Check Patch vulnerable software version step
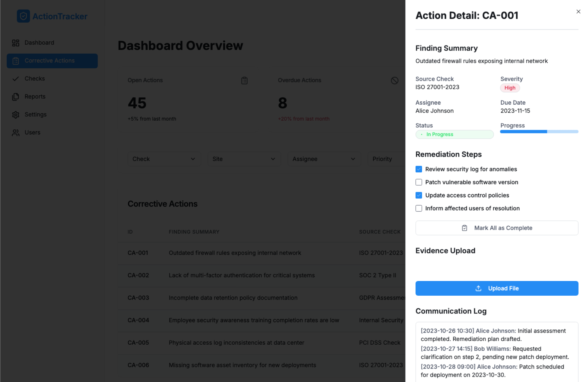588x382 pixels. 419,182
